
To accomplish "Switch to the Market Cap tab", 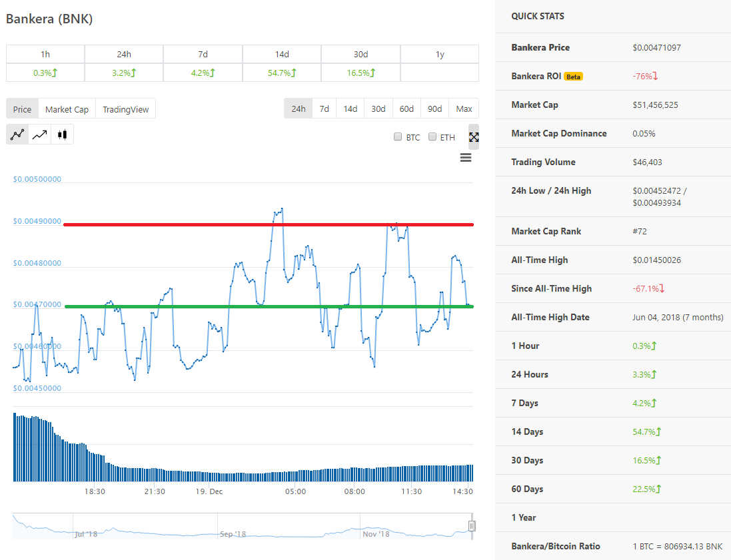I will pyautogui.click(x=67, y=109).
